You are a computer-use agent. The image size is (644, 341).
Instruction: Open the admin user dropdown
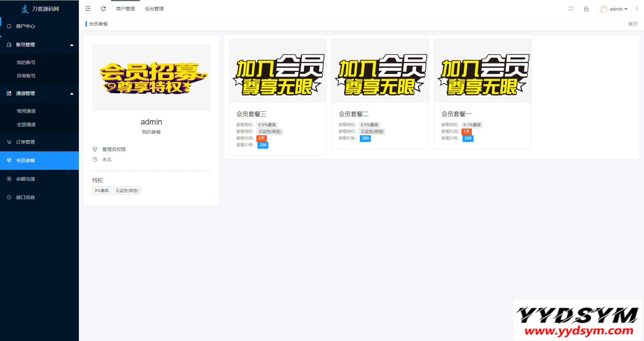tap(618, 9)
